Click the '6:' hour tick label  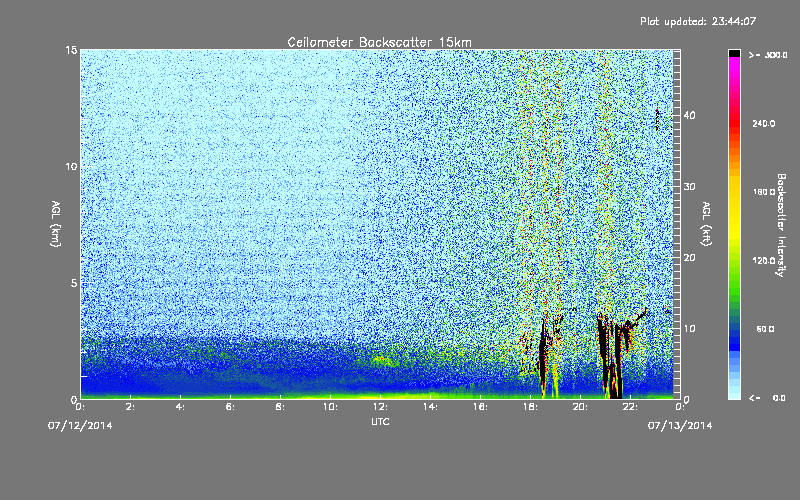coord(230,407)
